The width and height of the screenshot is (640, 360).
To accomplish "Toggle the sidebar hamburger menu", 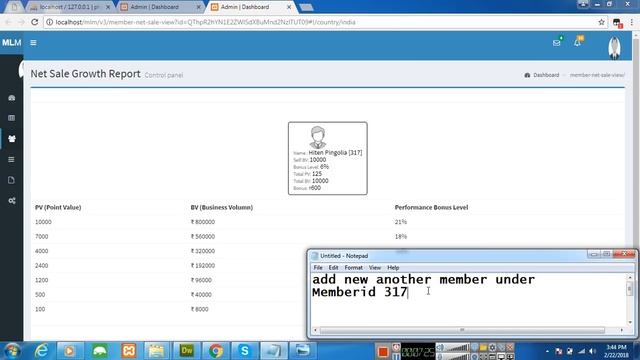I will (33, 42).
